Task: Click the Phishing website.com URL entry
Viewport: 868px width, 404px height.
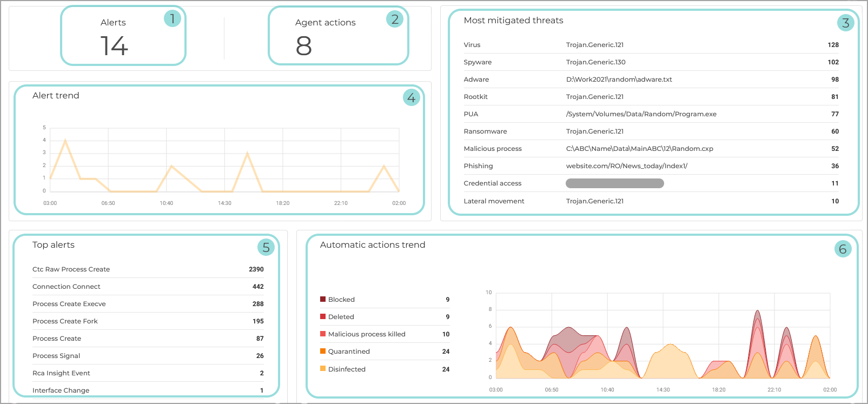Action: click(x=626, y=166)
